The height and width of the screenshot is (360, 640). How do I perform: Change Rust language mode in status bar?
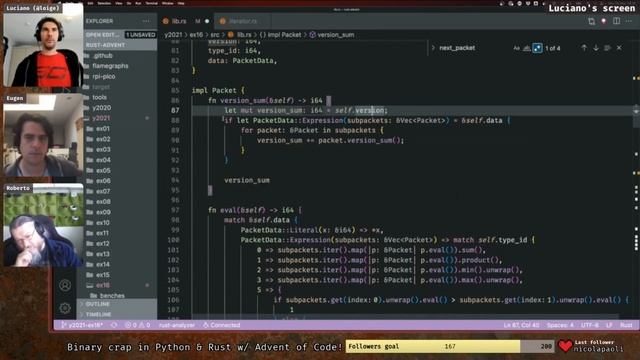[626, 325]
